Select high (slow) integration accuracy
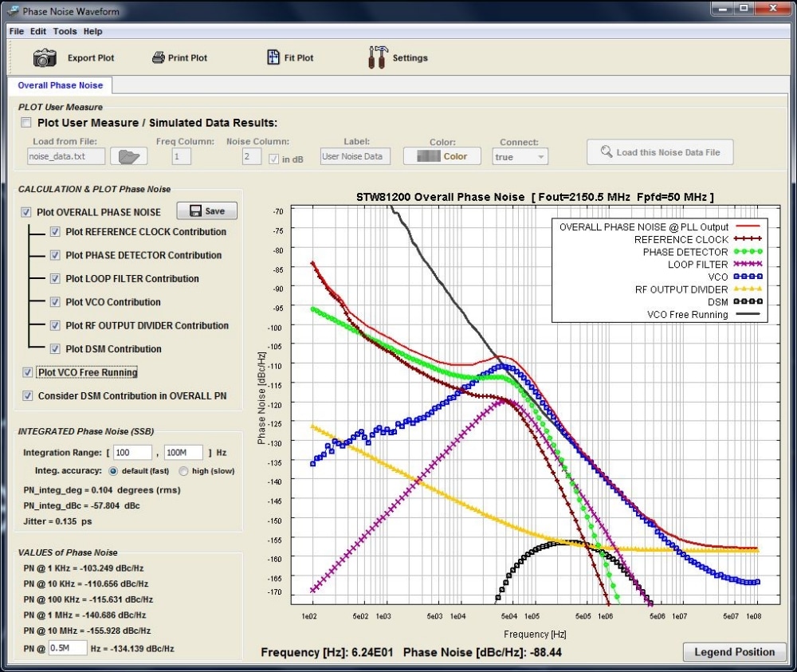This screenshot has height=672, width=797. [183, 471]
